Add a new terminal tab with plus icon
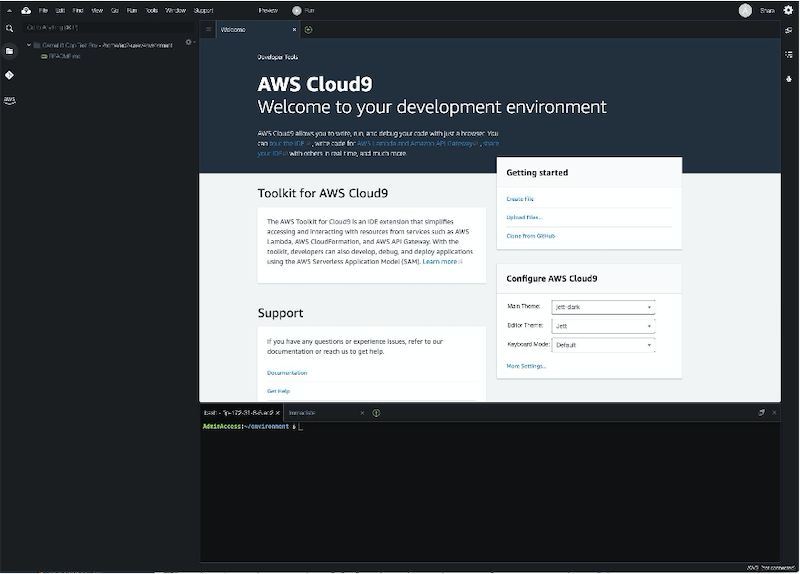This screenshot has width=800, height=574. (x=376, y=413)
